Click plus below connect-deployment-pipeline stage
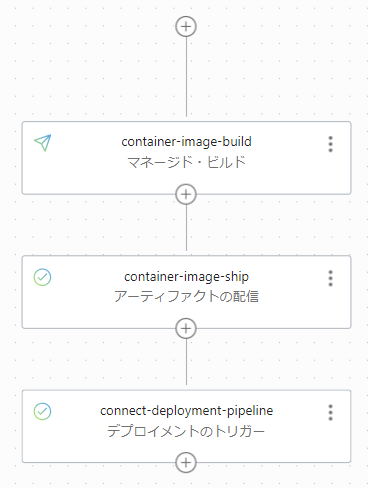This screenshot has height=488, width=368. (x=186, y=463)
